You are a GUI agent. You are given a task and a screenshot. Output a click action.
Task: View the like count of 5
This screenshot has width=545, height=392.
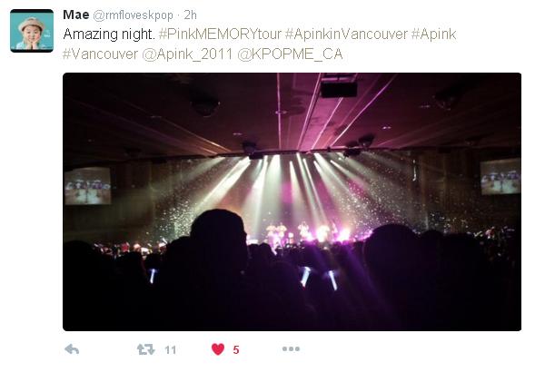click(236, 349)
